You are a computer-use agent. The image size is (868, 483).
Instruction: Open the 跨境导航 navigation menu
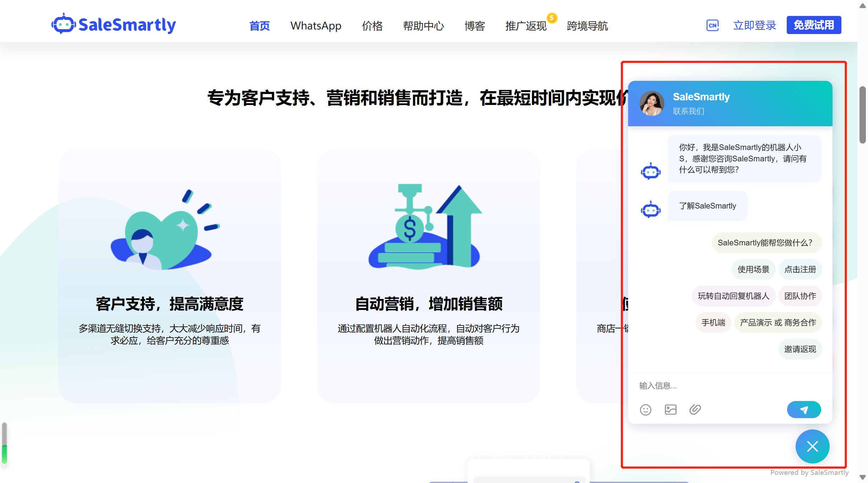click(587, 26)
